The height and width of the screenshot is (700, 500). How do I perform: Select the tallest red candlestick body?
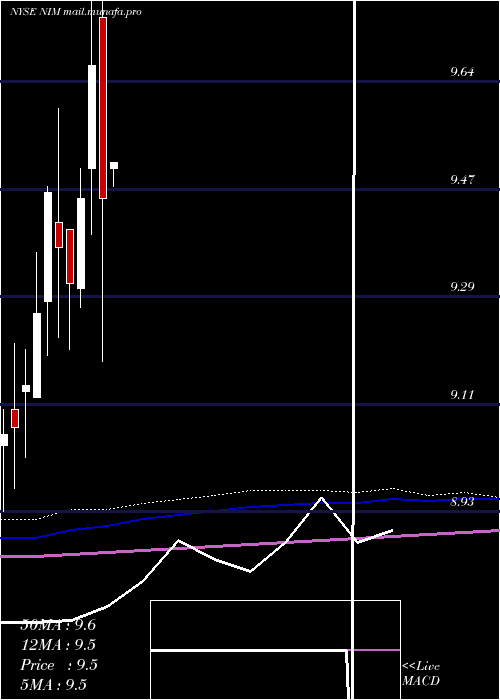pos(103,108)
